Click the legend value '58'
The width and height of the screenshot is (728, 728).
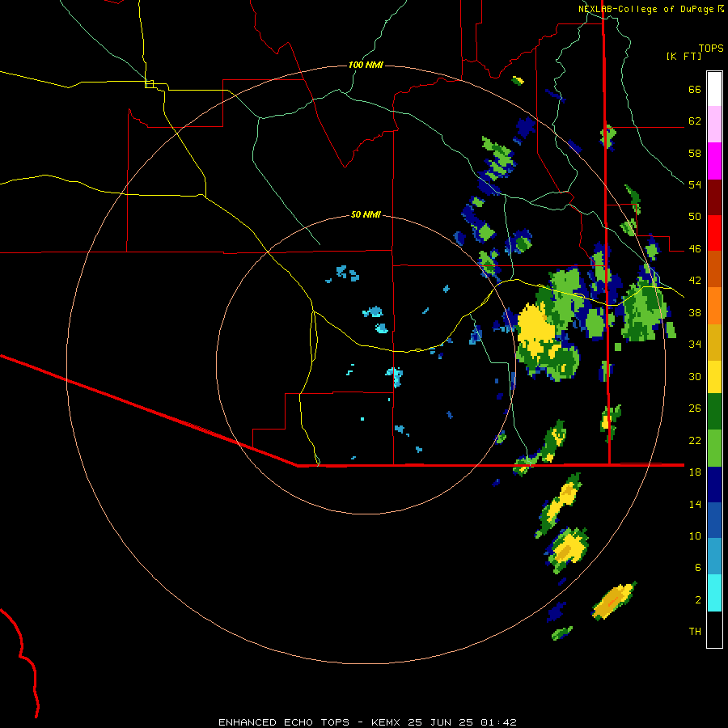point(695,153)
